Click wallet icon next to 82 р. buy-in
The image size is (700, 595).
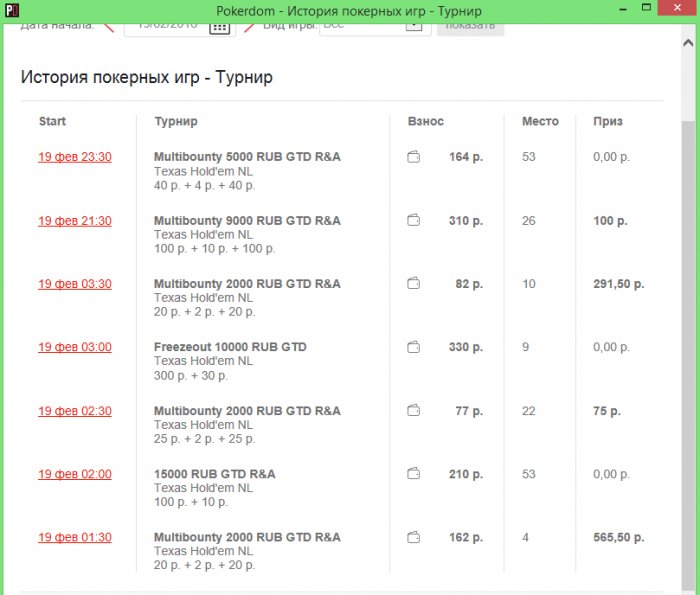click(x=413, y=283)
